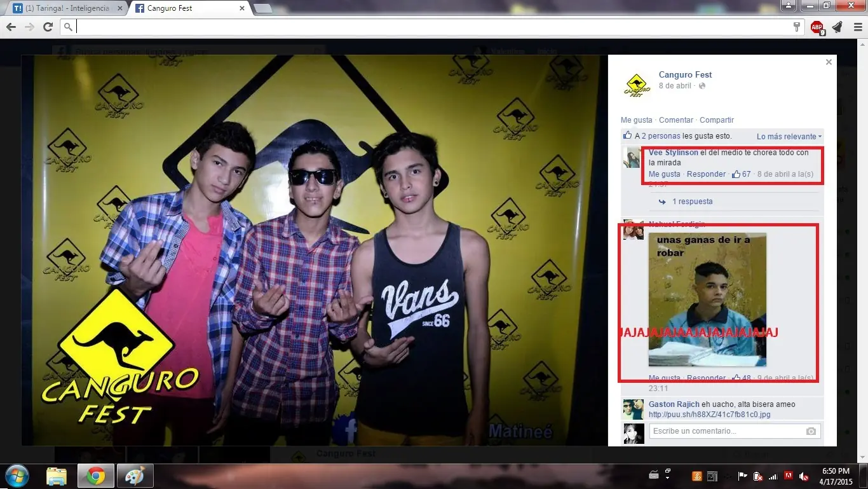Click the post date '8 de abril'
The height and width of the screenshot is (489, 868).
click(675, 86)
